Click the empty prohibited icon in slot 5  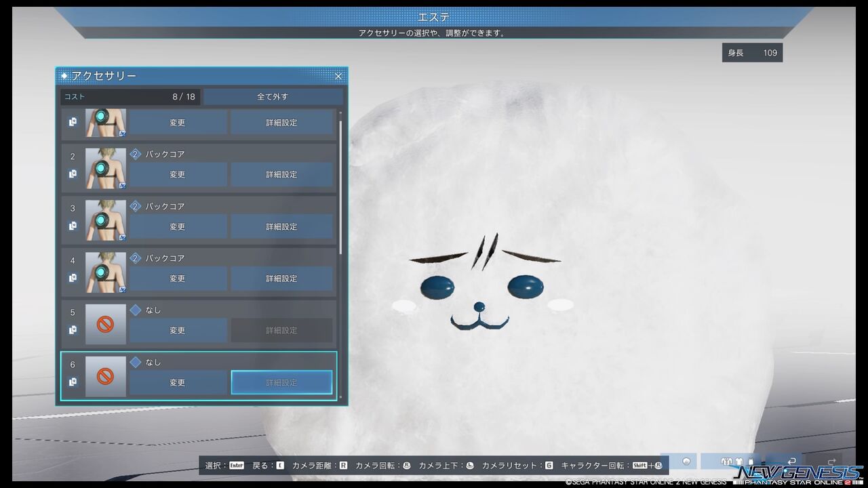[106, 324]
